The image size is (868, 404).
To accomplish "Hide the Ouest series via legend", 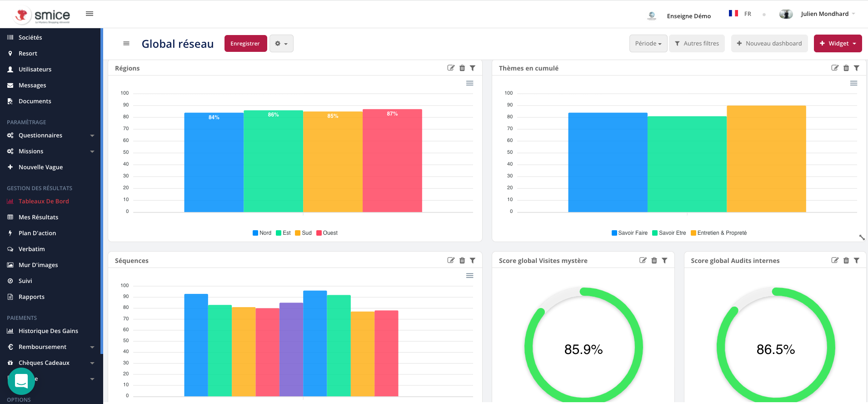I will [327, 233].
